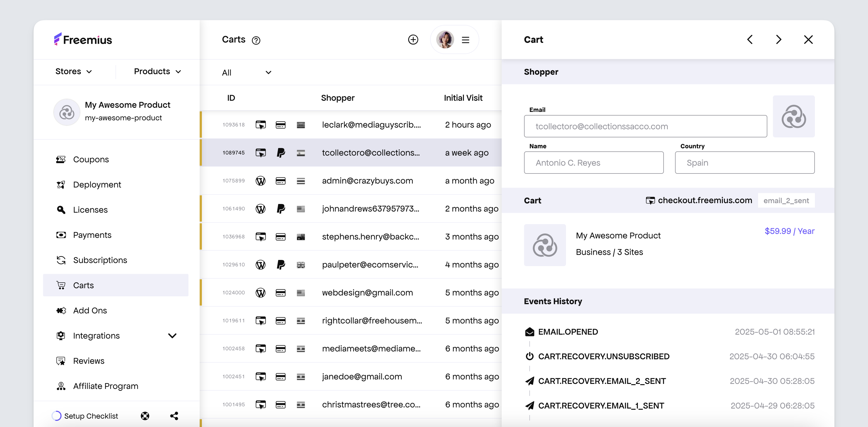Select Carts in the sidebar
The height and width of the screenshot is (427, 868).
point(115,285)
